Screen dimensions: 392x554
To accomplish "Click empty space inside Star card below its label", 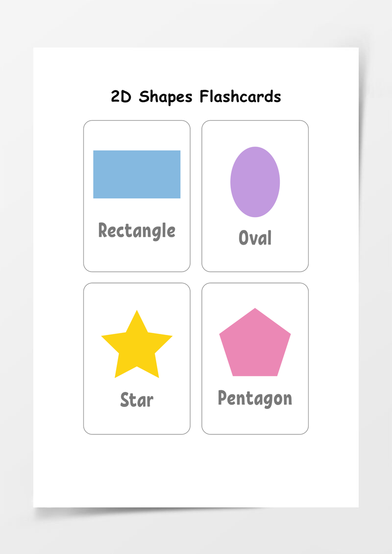I will [137, 421].
